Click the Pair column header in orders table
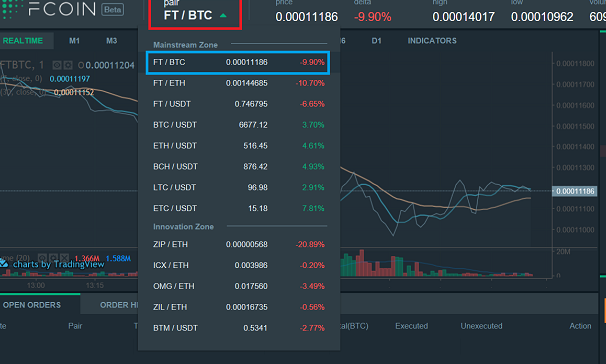Image resolution: width=606 pixels, height=364 pixels. [x=75, y=326]
